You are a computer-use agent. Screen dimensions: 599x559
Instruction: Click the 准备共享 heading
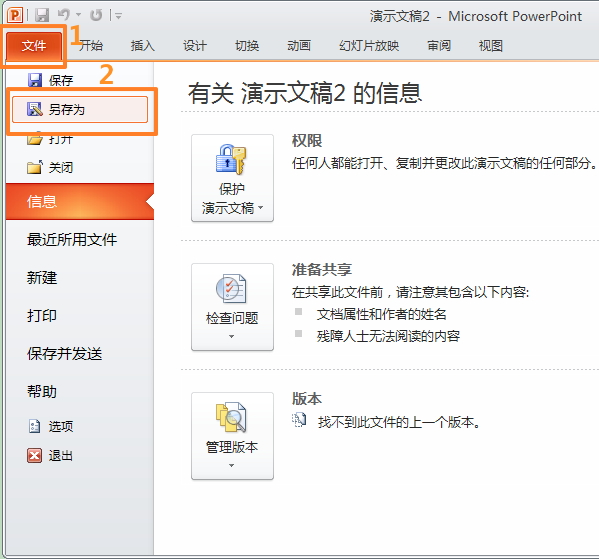coord(322,270)
